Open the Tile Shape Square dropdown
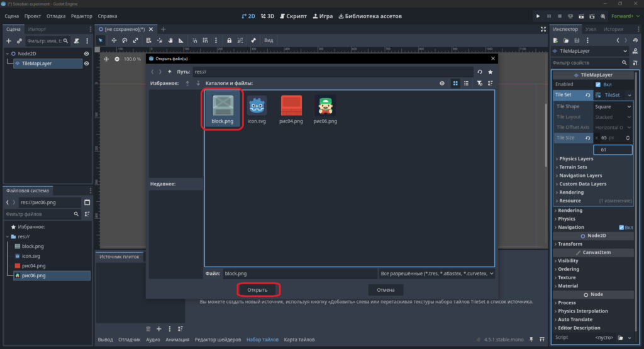Screen dimensions: 644x349 [613, 107]
